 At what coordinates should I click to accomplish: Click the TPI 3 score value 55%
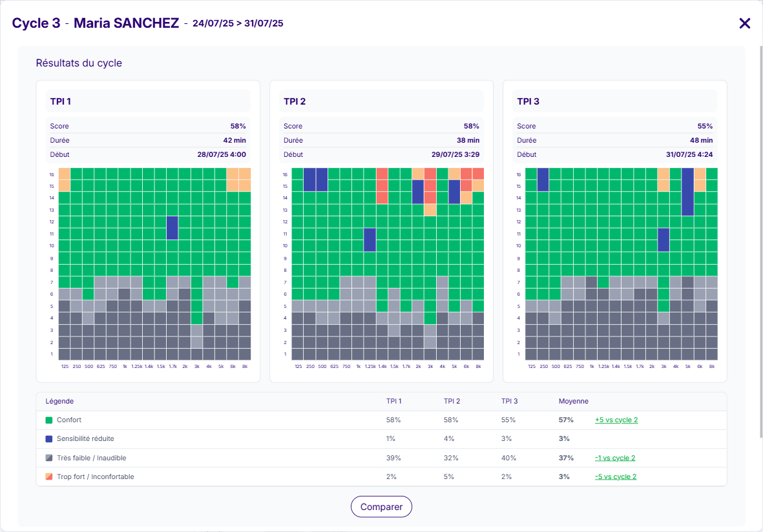click(705, 127)
